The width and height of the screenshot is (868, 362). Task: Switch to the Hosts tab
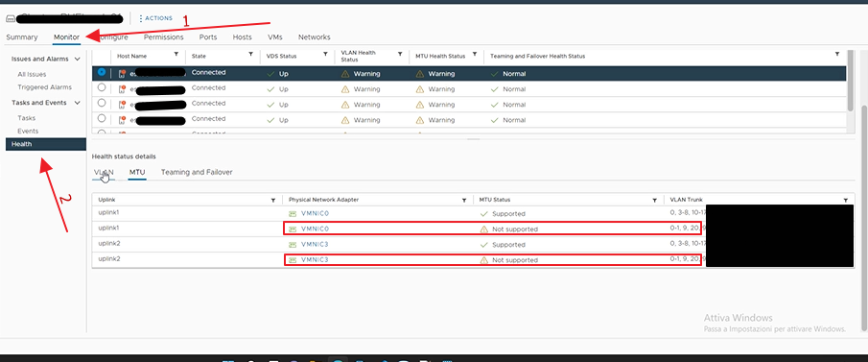pyautogui.click(x=243, y=37)
